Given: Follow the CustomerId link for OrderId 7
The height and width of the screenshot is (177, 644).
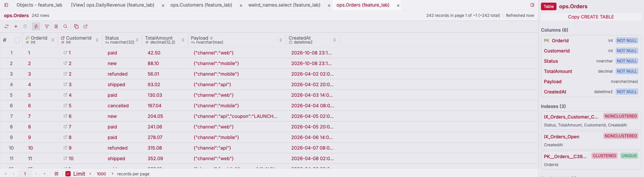Looking at the screenshot, I should pos(65,116).
